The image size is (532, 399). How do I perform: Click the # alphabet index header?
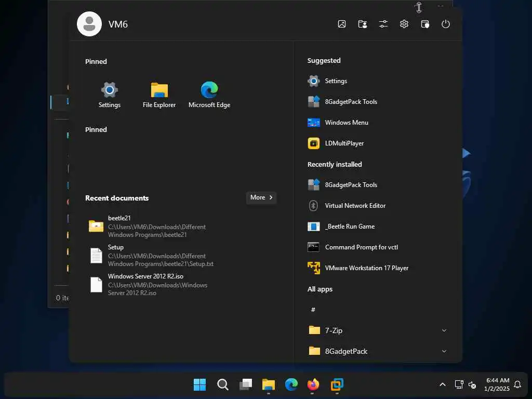(313, 310)
